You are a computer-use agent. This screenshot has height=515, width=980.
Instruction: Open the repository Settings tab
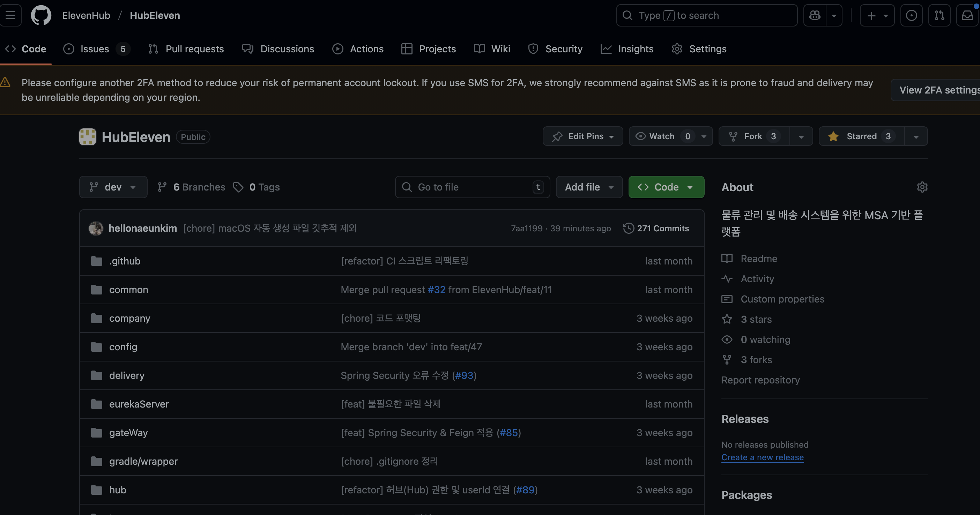click(x=699, y=49)
